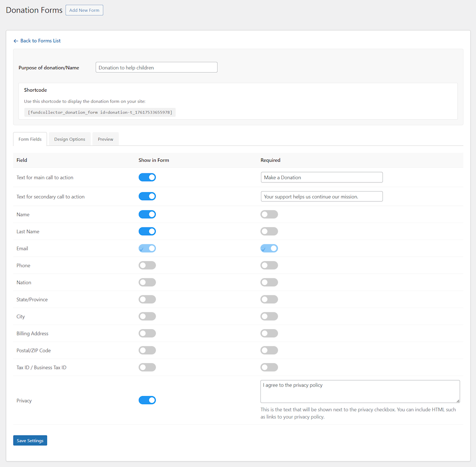Disable the Name field visibility toggle
476x467 pixels.
point(147,214)
